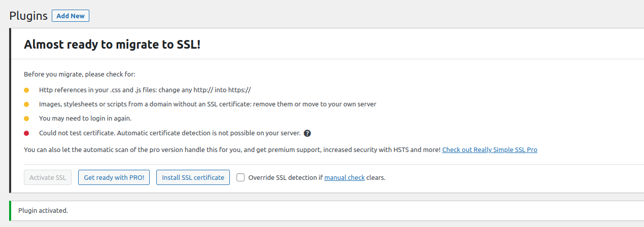Click the Activate SSL button
Screen dimensions: 644x227
click(48, 178)
